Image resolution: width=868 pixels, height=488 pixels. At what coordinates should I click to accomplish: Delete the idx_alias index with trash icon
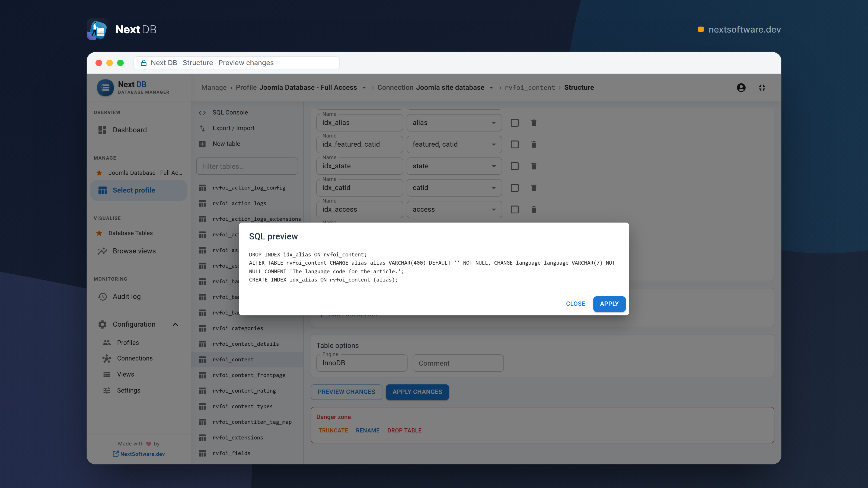coord(534,123)
